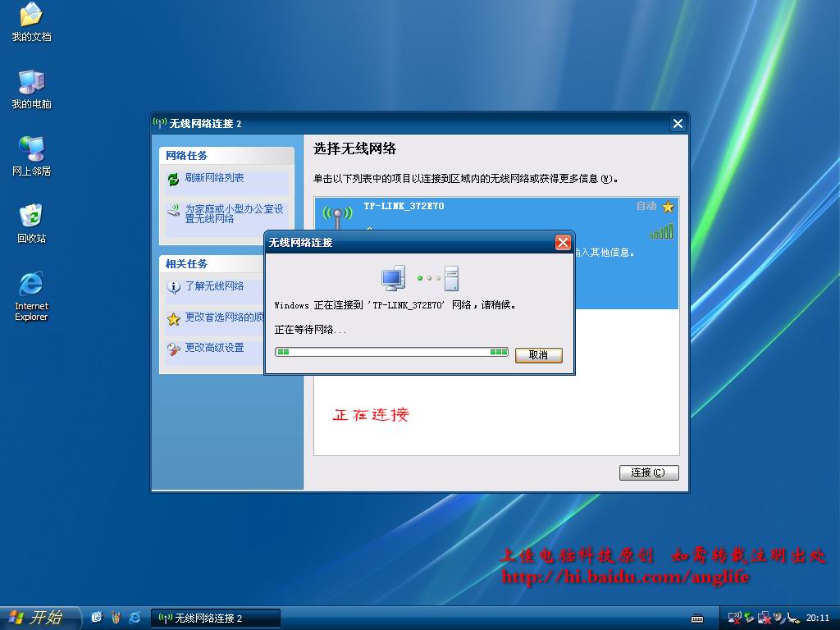Image resolution: width=840 pixels, height=630 pixels.
Task: Click the network disconnected two-monitors tray icon
Action: pos(764,618)
